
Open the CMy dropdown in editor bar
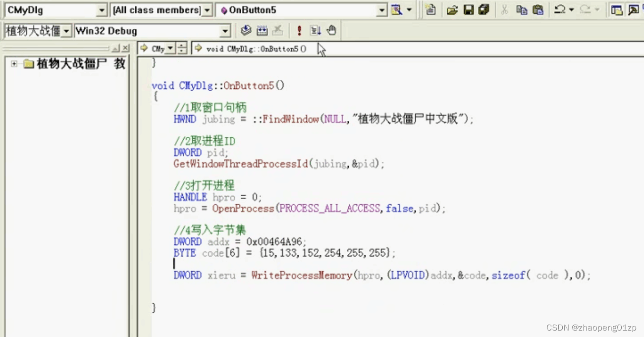click(170, 49)
